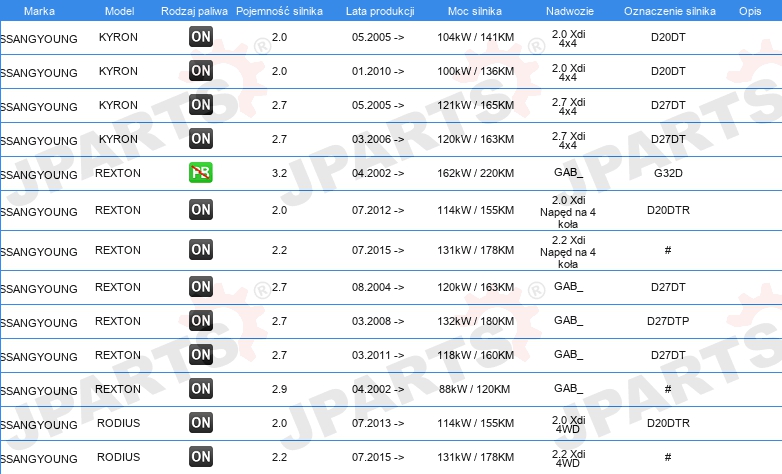782x474 pixels.
Task: Click the ON fuel icon in the Rodius 2.0 row
Action: click(x=201, y=423)
